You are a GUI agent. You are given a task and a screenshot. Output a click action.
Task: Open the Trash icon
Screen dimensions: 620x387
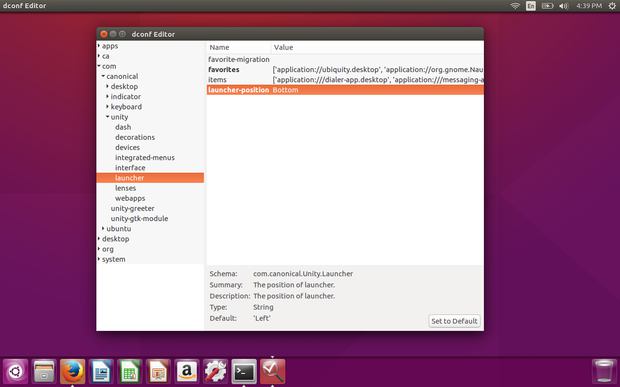[604, 371]
